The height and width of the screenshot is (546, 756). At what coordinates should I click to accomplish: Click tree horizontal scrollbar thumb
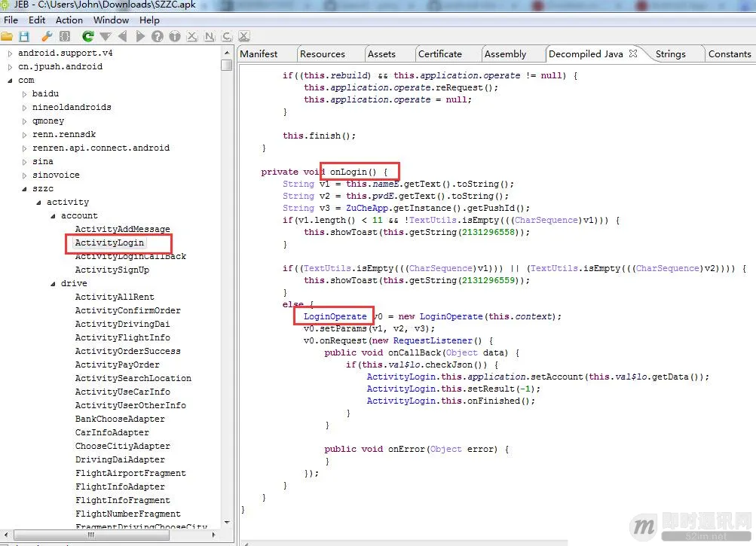(x=93, y=535)
